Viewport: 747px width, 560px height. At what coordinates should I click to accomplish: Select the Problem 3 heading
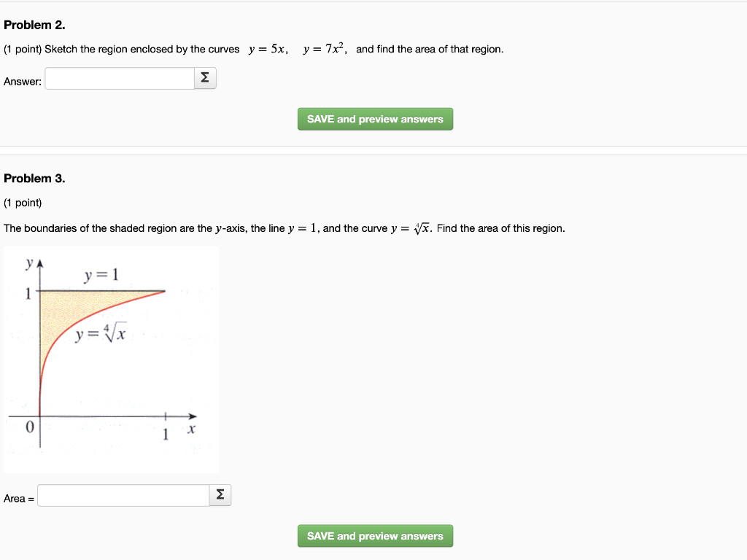(x=35, y=178)
